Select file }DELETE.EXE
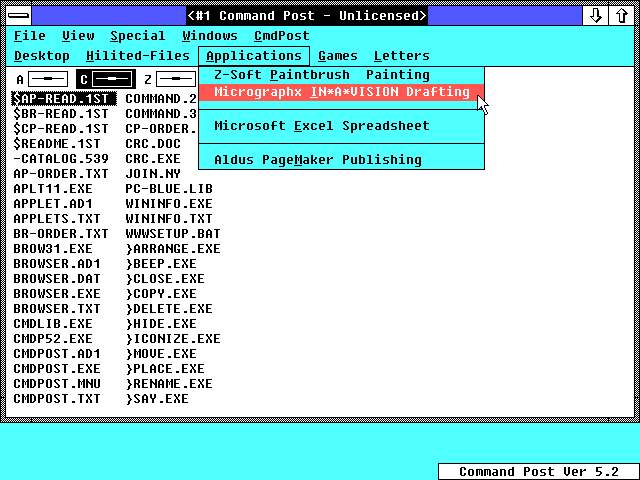The image size is (640, 480). 169,309
